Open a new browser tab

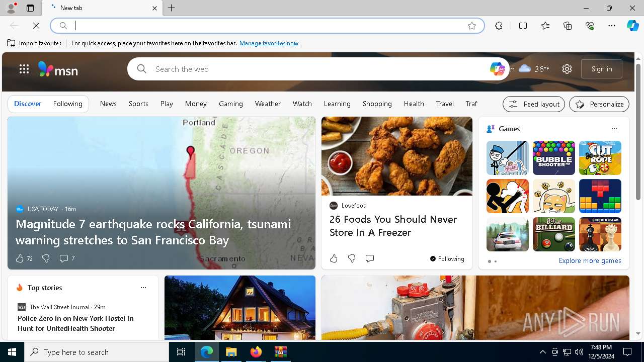pos(172,8)
